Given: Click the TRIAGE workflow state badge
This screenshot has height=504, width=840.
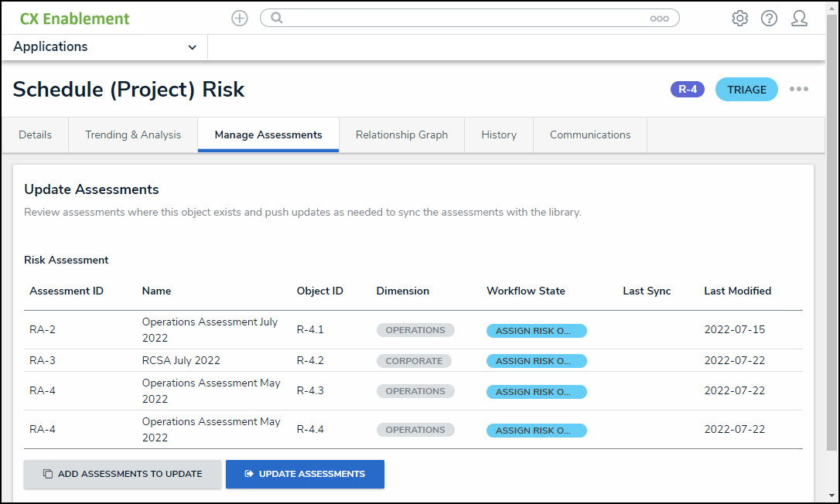Looking at the screenshot, I should [x=746, y=90].
